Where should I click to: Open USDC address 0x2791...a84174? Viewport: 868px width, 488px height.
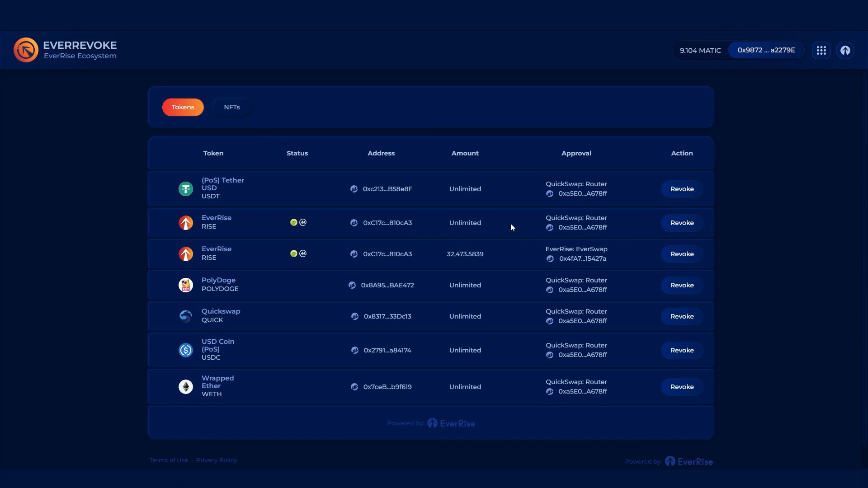(x=387, y=350)
